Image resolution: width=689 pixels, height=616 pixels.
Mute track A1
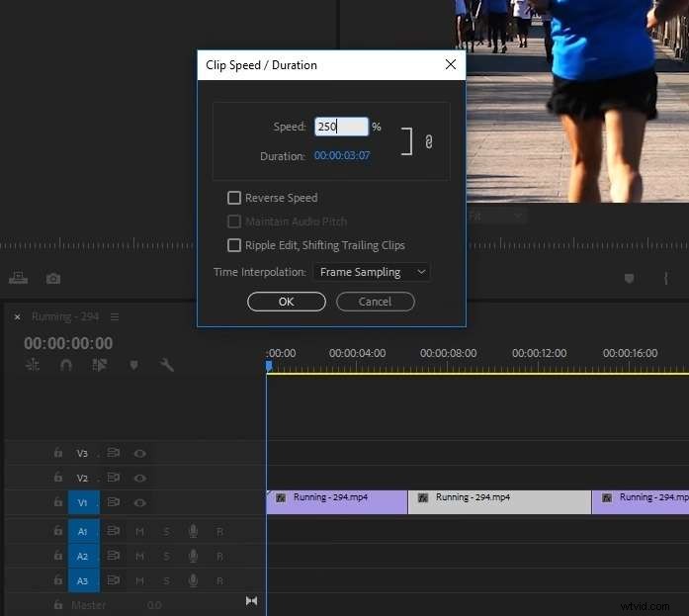(139, 532)
